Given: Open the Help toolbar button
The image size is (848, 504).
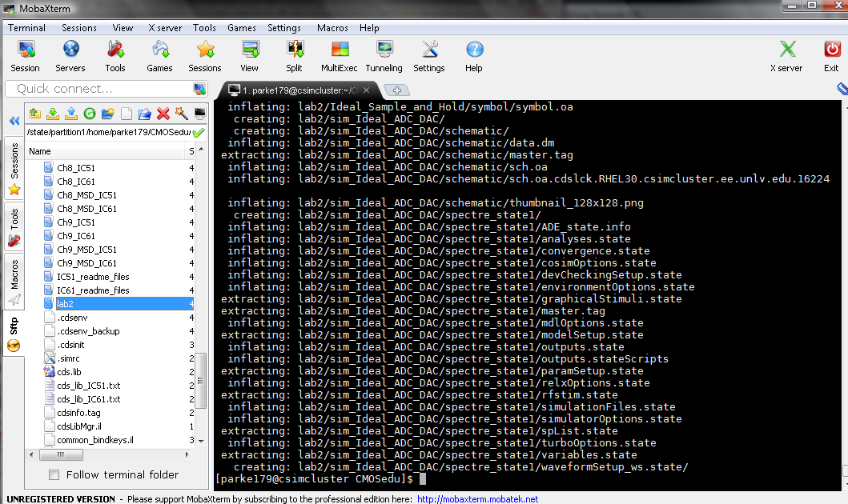Looking at the screenshot, I should tap(474, 56).
